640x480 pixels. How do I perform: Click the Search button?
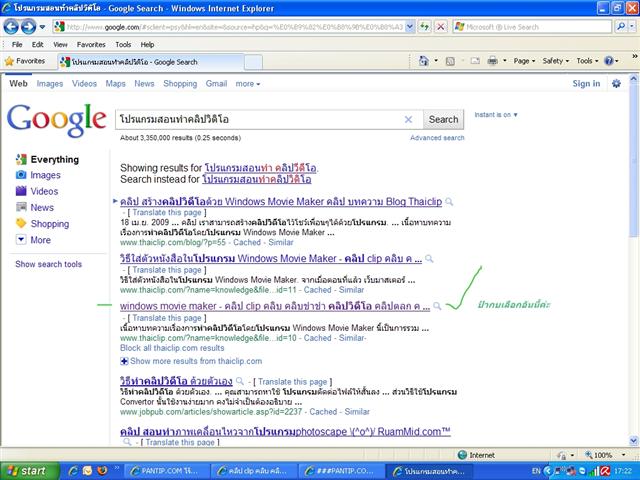pos(443,120)
